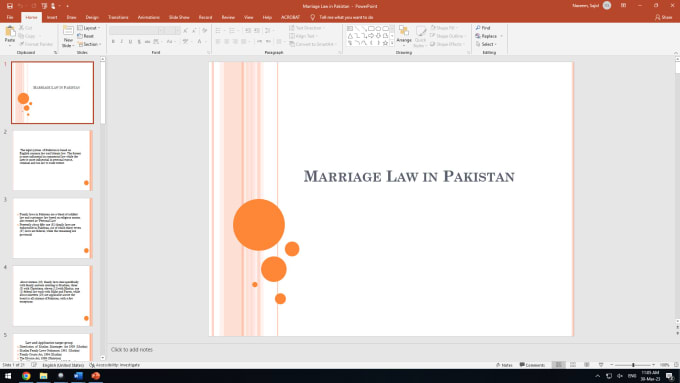
Task: Toggle center alignment paragraph button
Action: pyautogui.click(x=227, y=42)
